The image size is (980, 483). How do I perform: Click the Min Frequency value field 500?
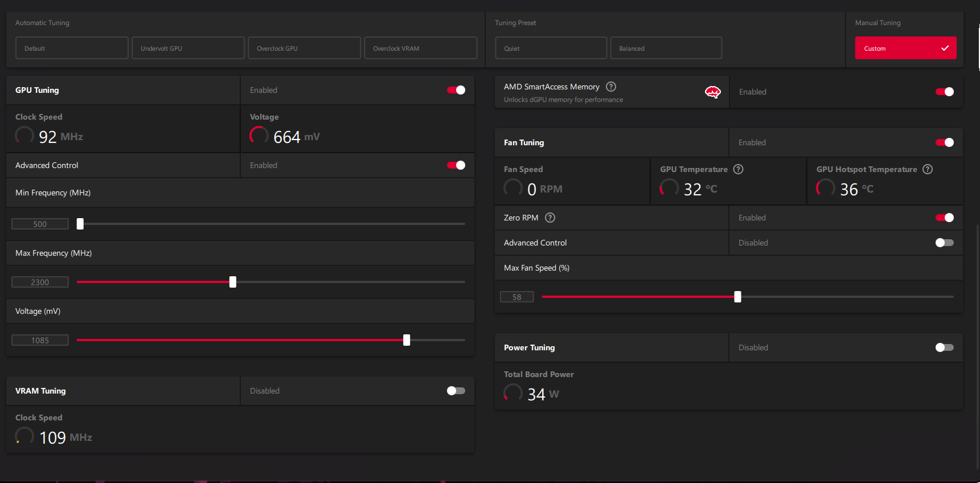[x=40, y=224]
